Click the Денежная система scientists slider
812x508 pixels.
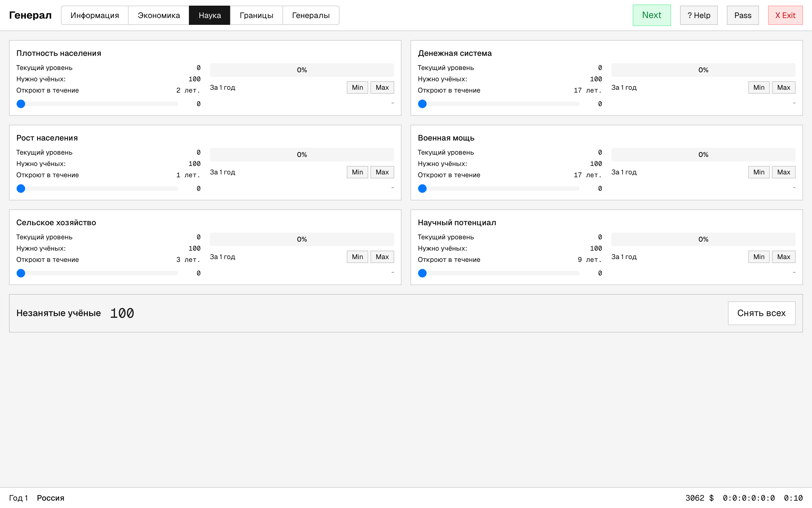(x=498, y=104)
